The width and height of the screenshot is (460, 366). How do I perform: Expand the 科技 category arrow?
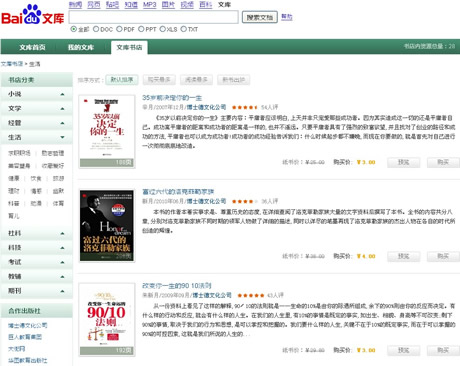pyautogui.click(x=62, y=248)
